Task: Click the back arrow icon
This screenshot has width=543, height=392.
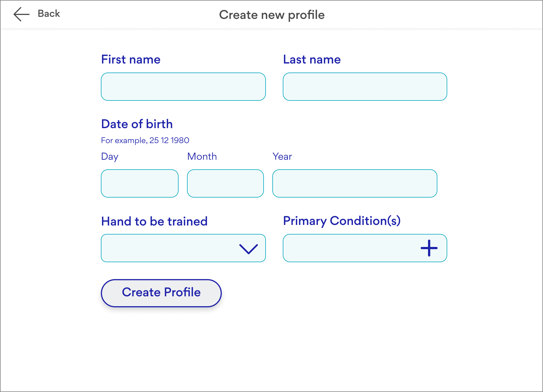Action: pyautogui.click(x=21, y=14)
